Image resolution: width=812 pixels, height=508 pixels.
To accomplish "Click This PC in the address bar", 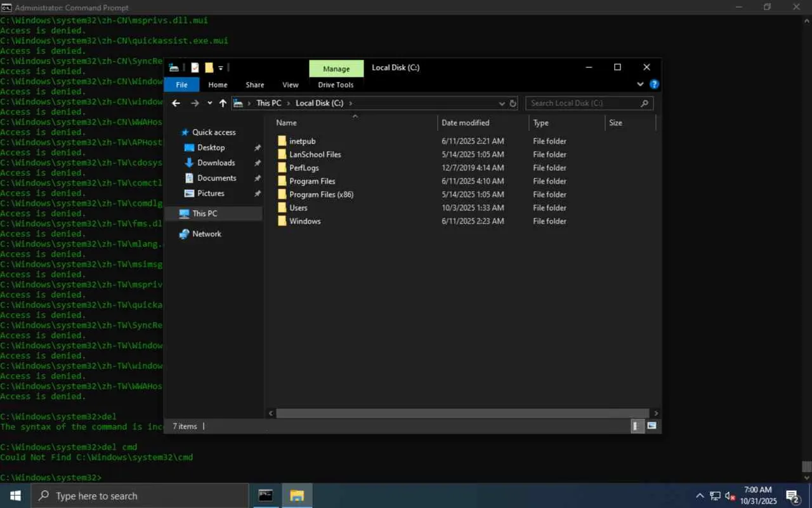I will pyautogui.click(x=268, y=103).
